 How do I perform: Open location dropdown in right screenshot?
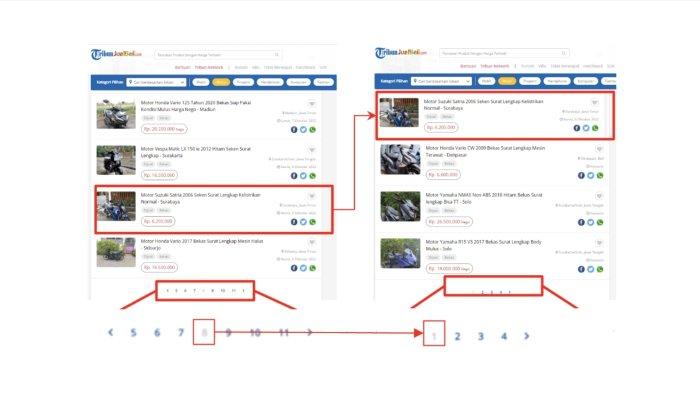[x=441, y=81]
